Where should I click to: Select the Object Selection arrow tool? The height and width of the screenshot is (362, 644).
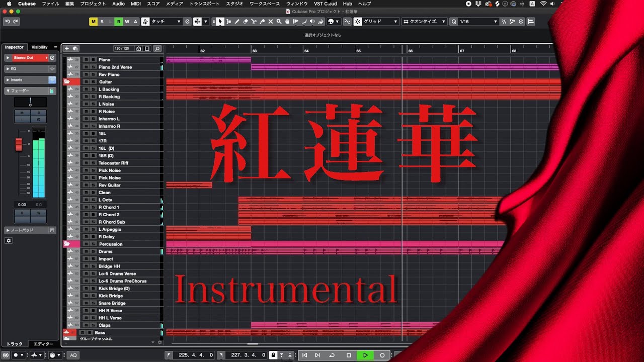220,22
